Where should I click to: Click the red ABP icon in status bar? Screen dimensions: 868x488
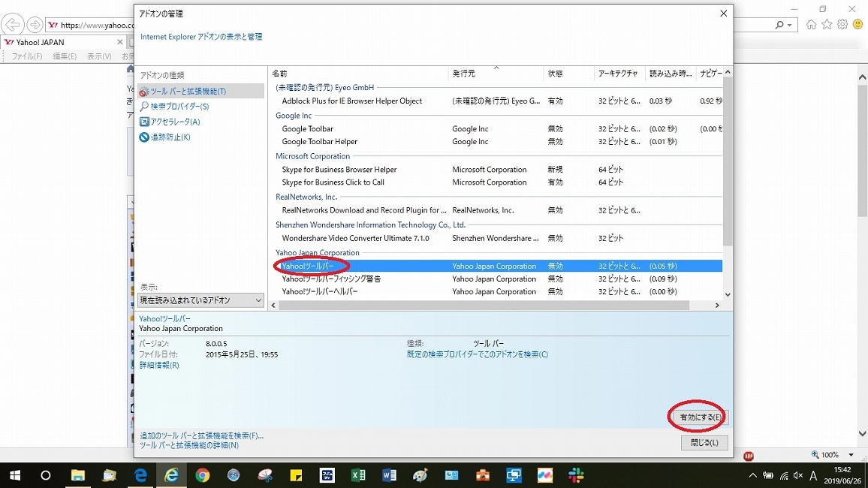(749, 456)
